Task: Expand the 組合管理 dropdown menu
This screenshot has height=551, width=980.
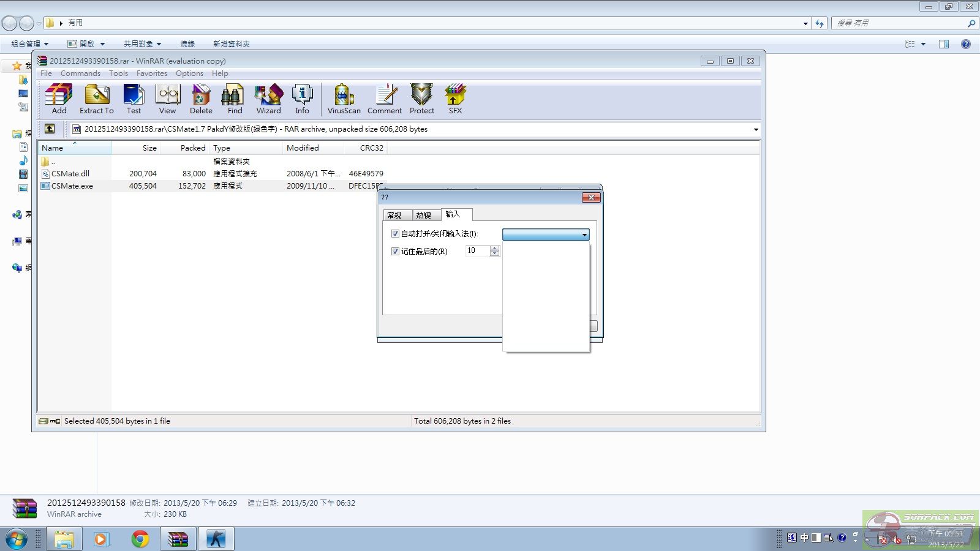Action: point(29,44)
